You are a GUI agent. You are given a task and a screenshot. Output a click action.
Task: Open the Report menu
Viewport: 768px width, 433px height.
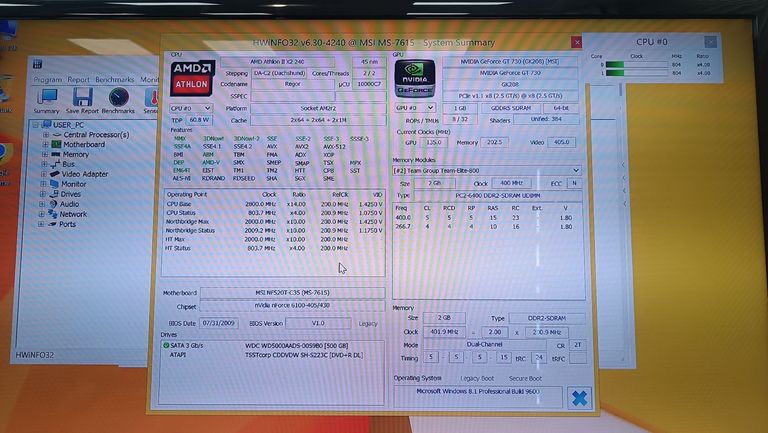[x=78, y=79]
